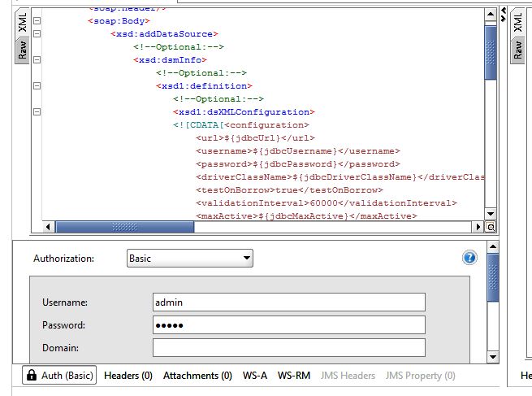Switch to the response Raw view tab

517,50
